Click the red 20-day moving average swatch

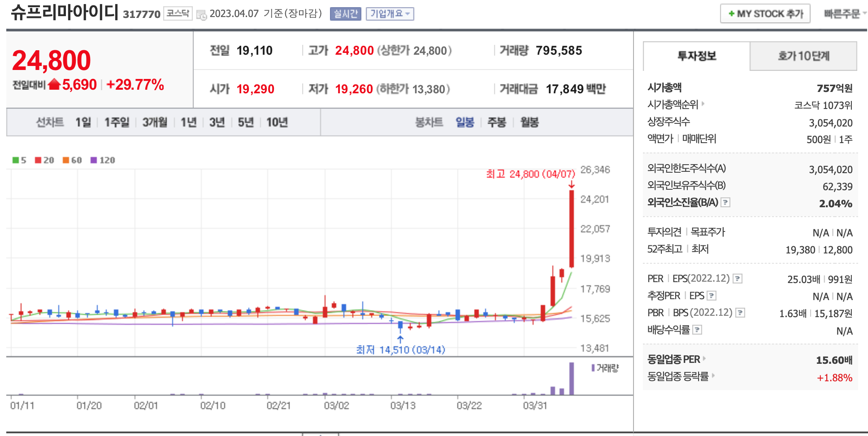38,160
